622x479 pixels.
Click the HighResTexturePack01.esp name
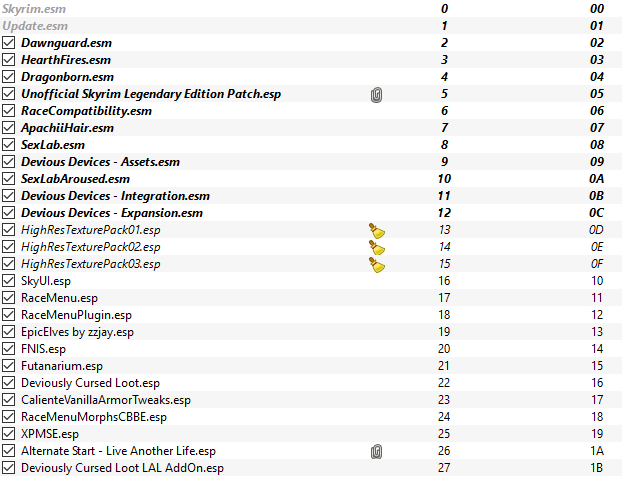click(x=90, y=230)
